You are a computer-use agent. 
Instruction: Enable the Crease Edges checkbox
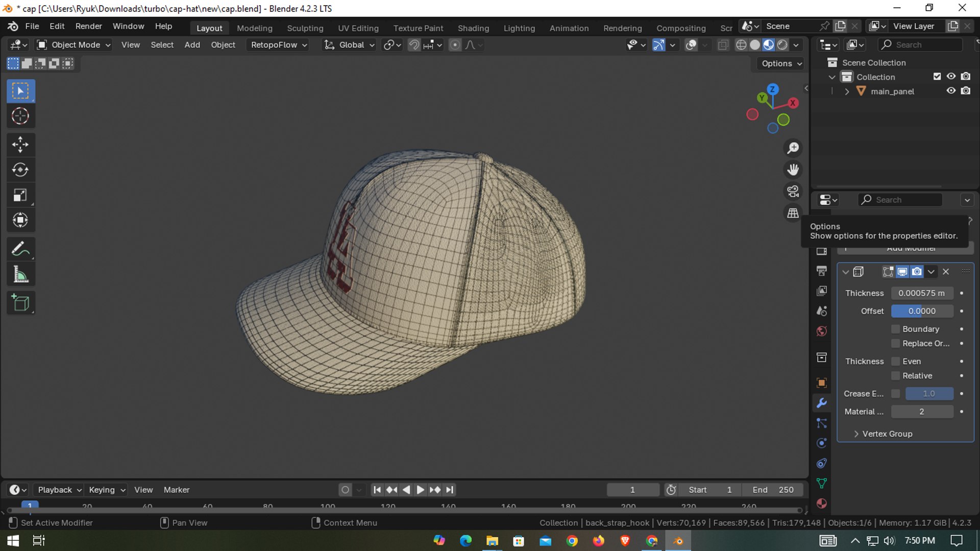tap(895, 394)
